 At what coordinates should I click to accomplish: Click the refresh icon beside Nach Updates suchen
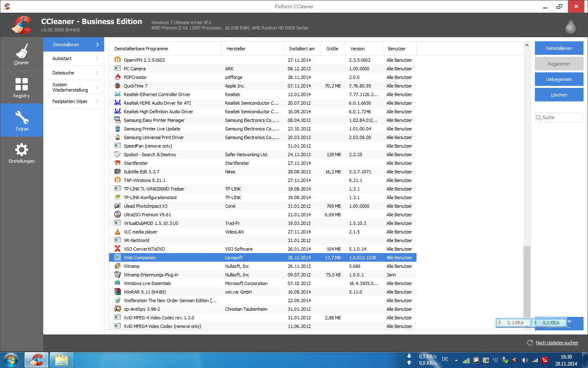tap(530, 343)
